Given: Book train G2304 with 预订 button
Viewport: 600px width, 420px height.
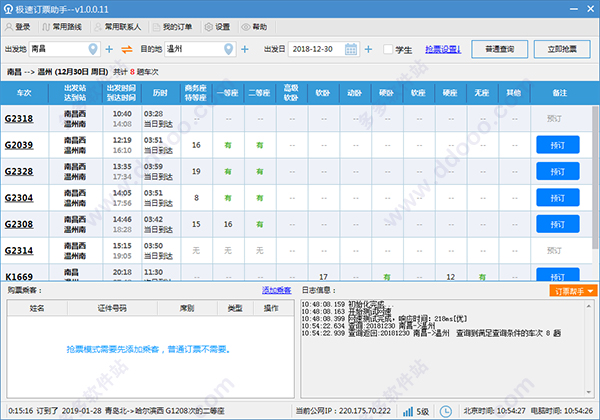Looking at the screenshot, I should click(x=558, y=198).
